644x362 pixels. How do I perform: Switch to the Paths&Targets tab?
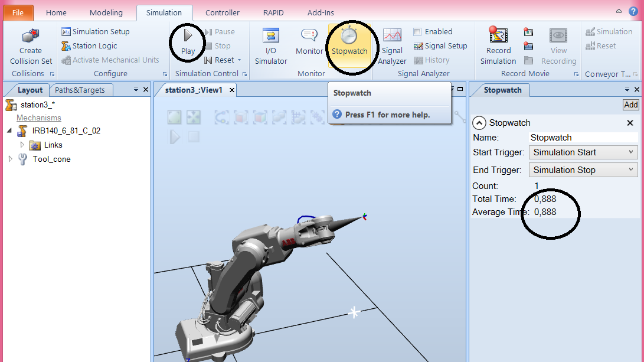[x=81, y=90]
